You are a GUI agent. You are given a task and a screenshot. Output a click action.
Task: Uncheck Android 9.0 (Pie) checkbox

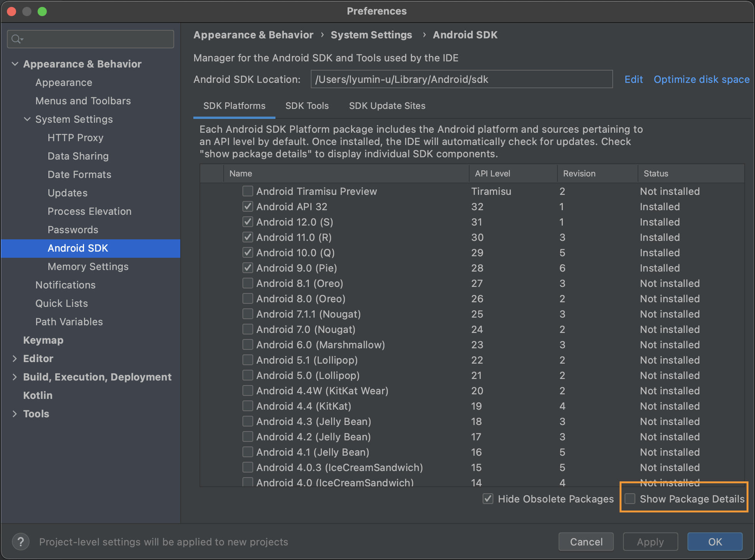pos(248,268)
